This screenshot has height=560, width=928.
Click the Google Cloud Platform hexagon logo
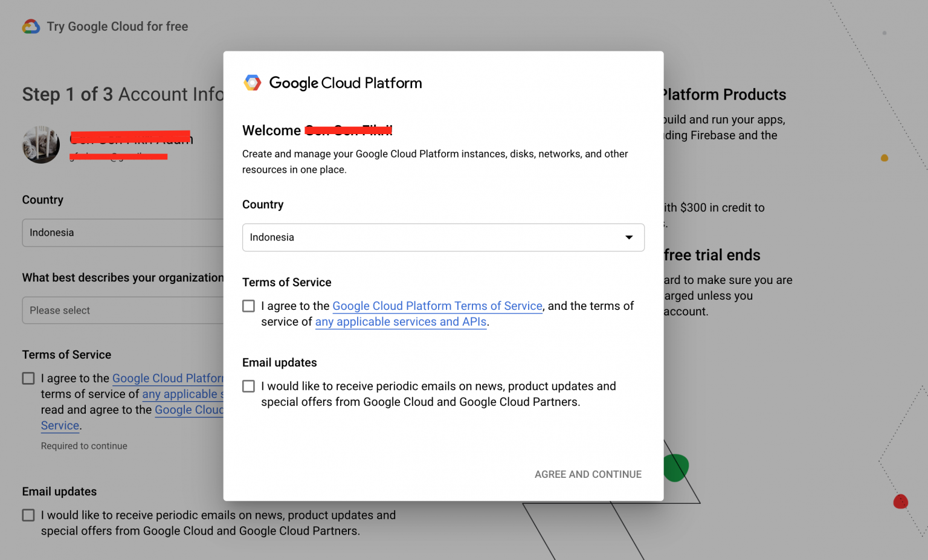[x=253, y=82]
